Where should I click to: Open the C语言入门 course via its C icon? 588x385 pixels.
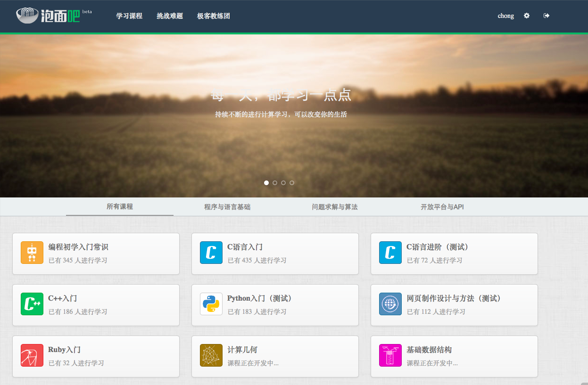[211, 253]
